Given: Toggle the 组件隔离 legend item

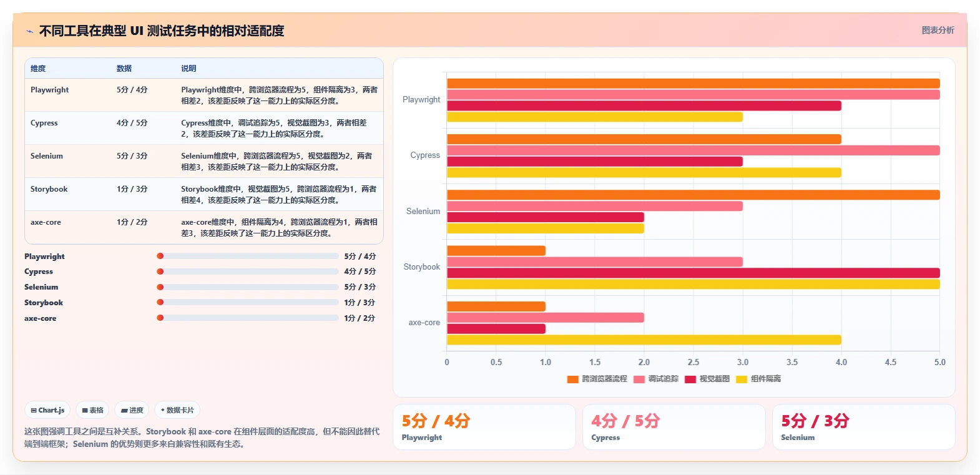Looking at the screenshot, I should [x=758, y=379].
